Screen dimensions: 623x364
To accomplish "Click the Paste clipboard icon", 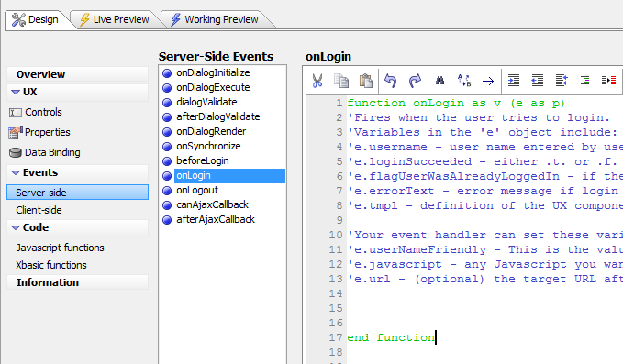I will [x=365, y=81].
